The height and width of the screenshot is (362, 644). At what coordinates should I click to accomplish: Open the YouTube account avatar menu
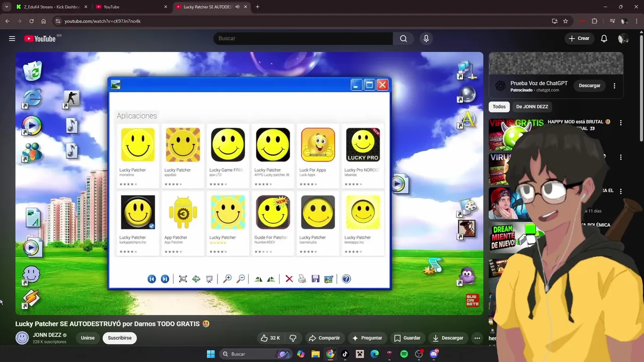coord(623,39)
